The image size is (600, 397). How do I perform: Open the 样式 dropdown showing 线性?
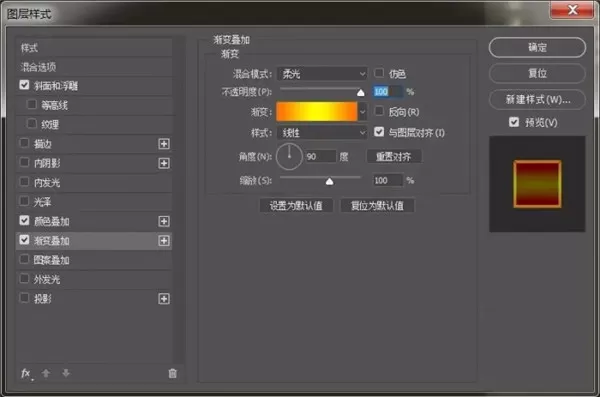tap(322, 133)
